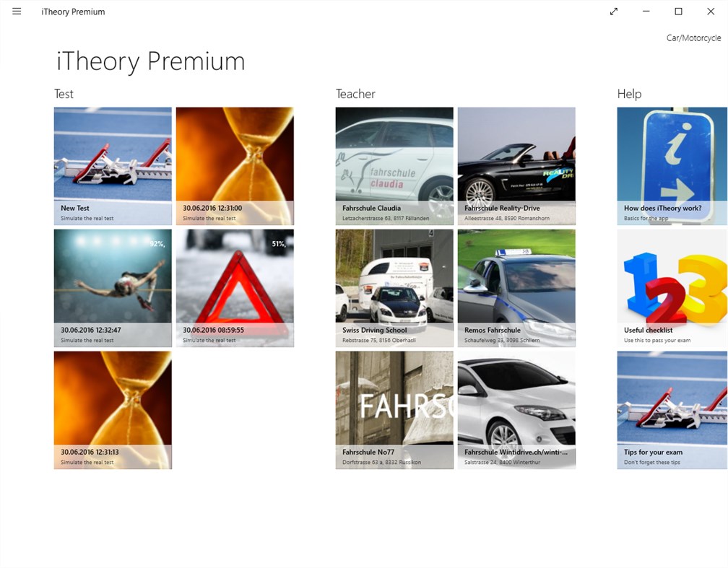Open the 'Useful checklist' help tile
728x568 pixels.
[672, 287]
